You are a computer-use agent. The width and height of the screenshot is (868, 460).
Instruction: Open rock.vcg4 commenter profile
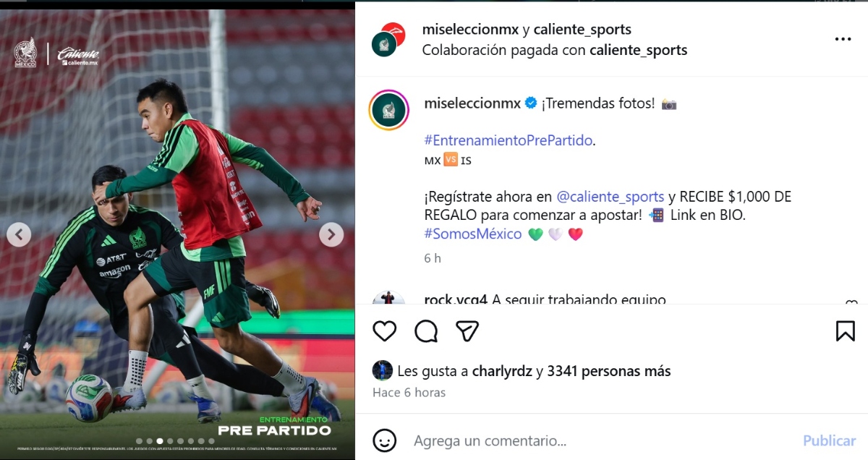coord(456,299)
